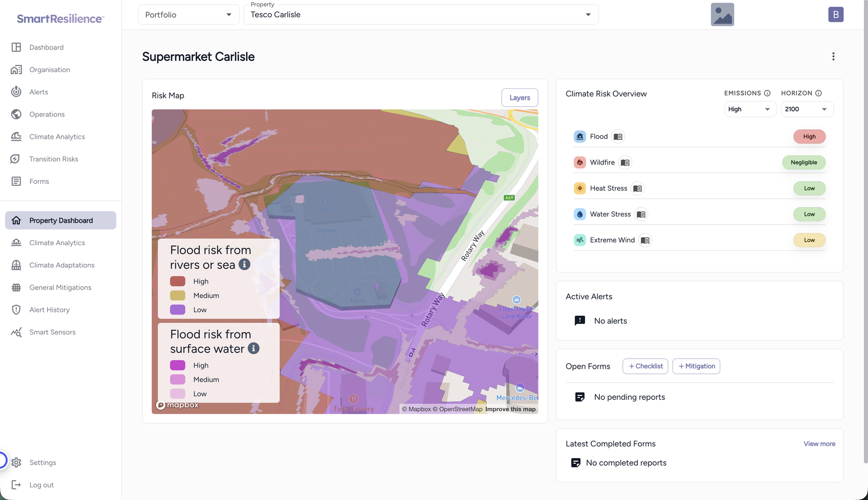Click the Heat Stress sun icon

tap(580, 188)
